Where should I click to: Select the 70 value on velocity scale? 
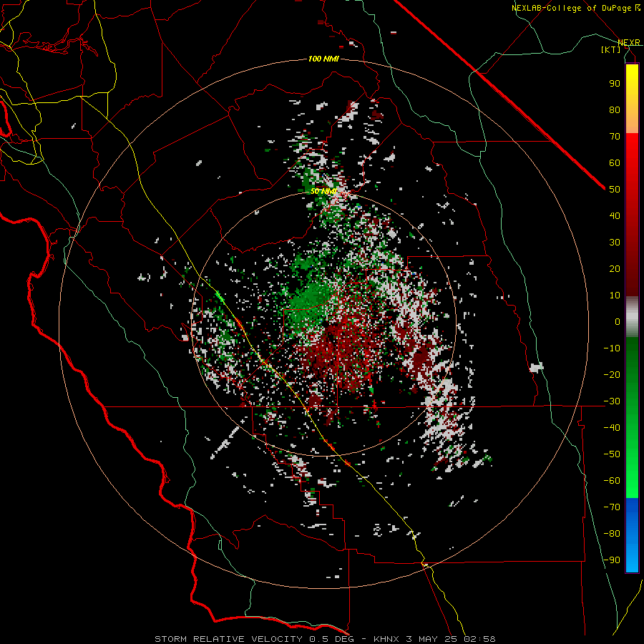click(615, 137)
